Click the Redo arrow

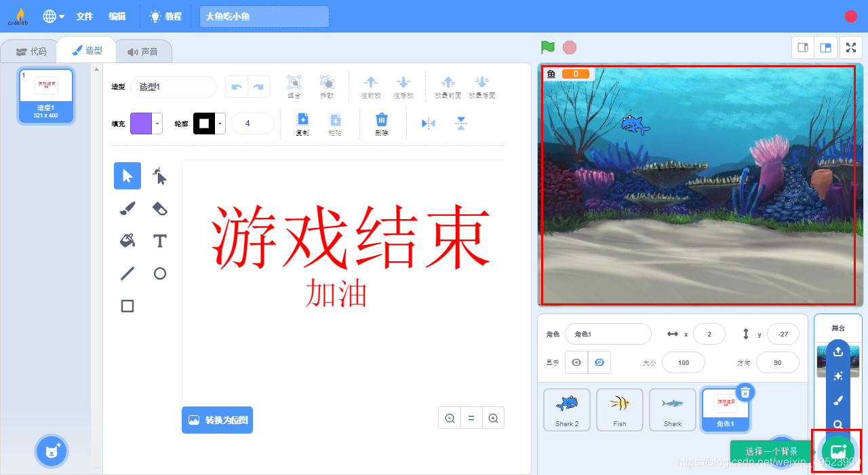259,86
